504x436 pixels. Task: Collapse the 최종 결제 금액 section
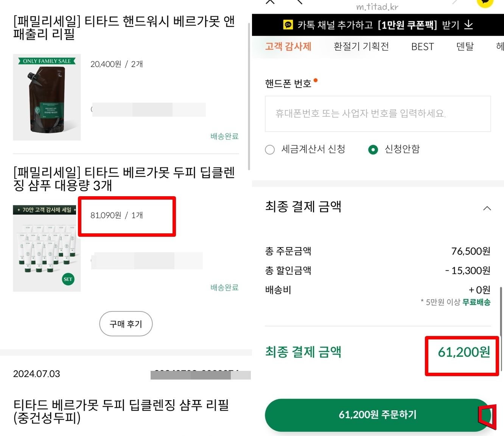click(488, 208)
